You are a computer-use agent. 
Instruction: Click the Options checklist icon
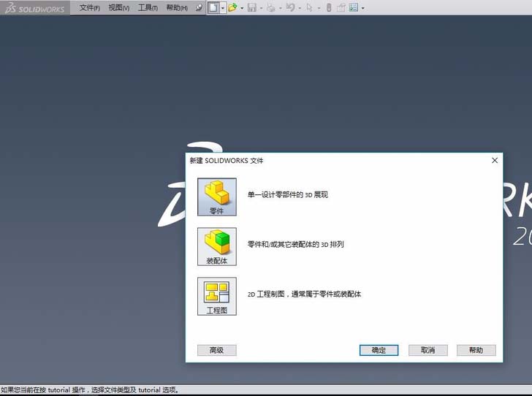coord(354,7)
